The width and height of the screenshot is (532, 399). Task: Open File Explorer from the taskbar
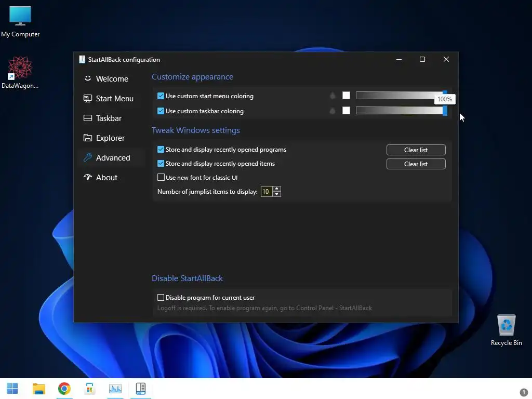tap(38, 389)
